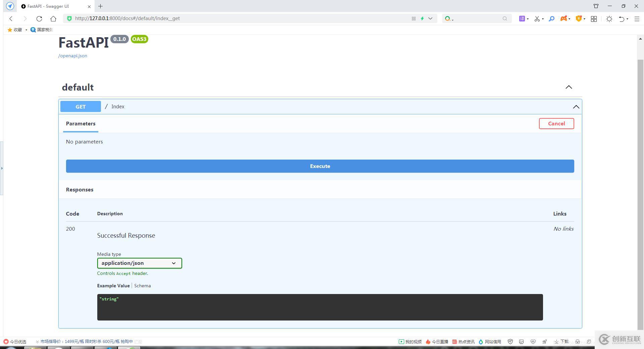The image size is (644, 349).
Task: Click the orange yen shield wallet icon
Action: (579, 19)
